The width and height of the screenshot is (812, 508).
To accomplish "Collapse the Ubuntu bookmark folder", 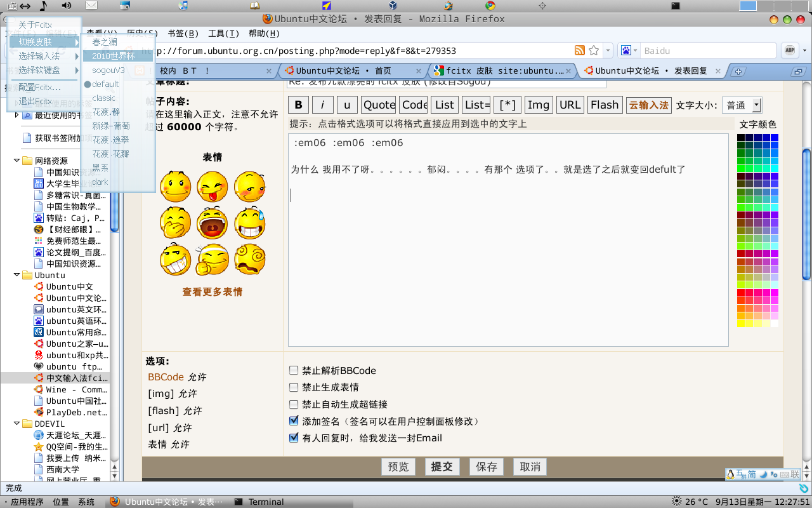I will (17, 275).
